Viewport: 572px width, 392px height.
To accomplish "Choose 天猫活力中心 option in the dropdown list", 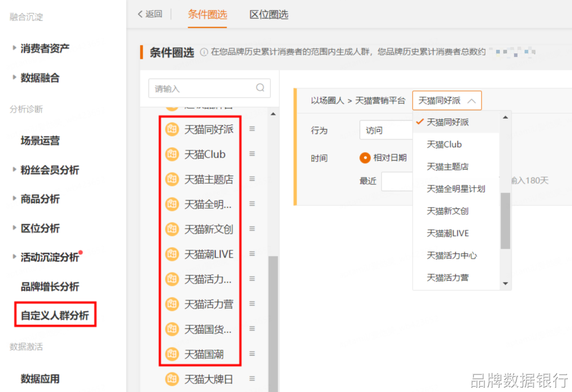I will click(x=456, y=255).
